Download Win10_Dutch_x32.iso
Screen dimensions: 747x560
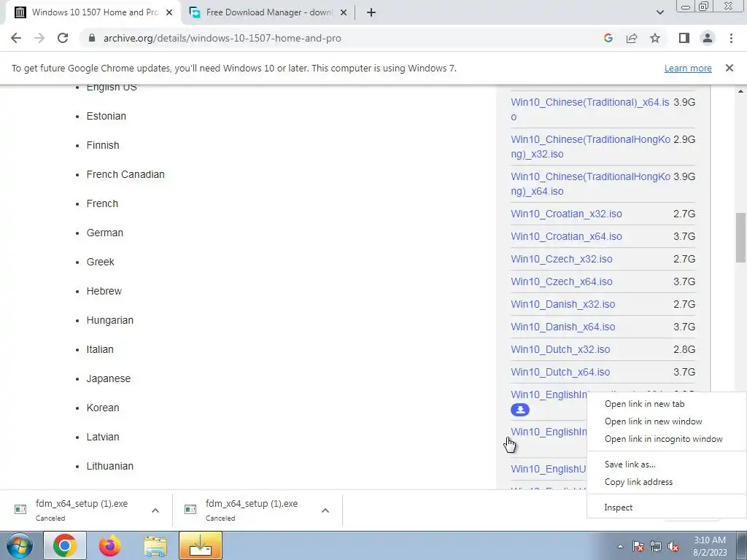pyautogui.click(x=560, y=349)
